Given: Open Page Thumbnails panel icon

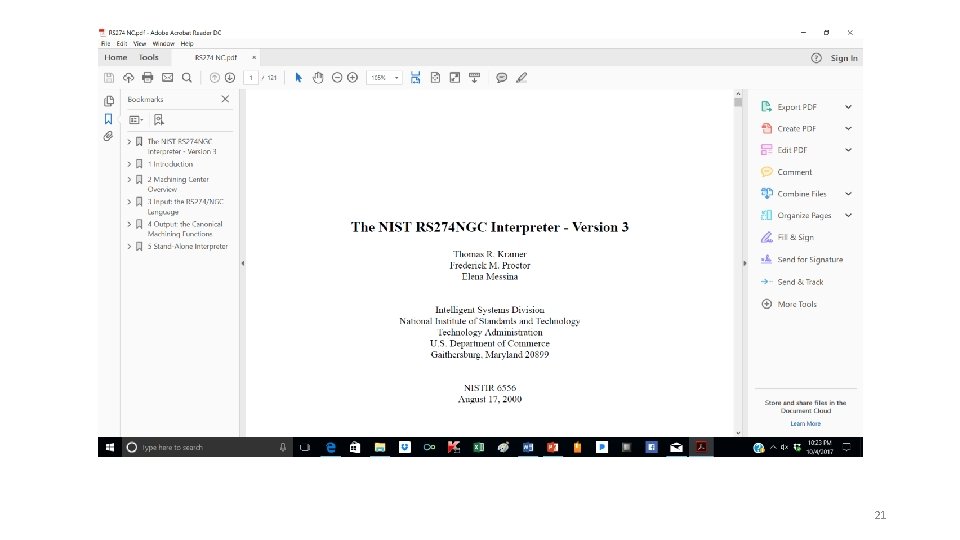Looking at the screenshot, I should click(109, 101).
